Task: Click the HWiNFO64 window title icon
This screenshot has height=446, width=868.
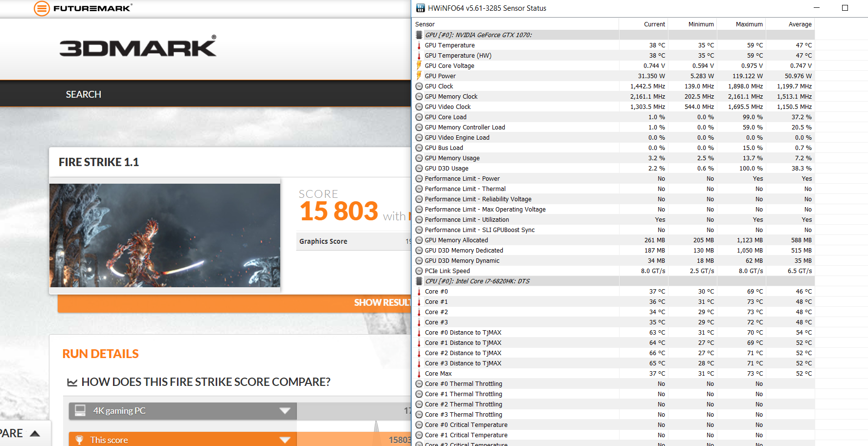Action: click(420, 8)
